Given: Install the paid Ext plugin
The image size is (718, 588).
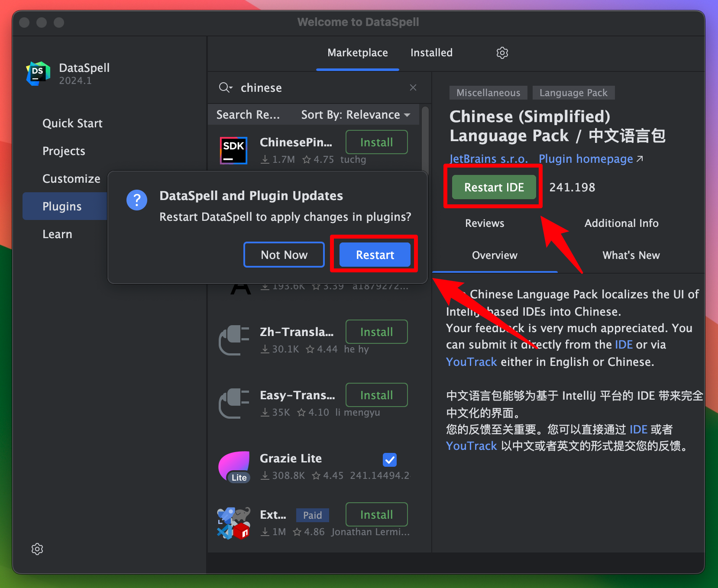Looking at the screenshot, I should coord(376,514).
